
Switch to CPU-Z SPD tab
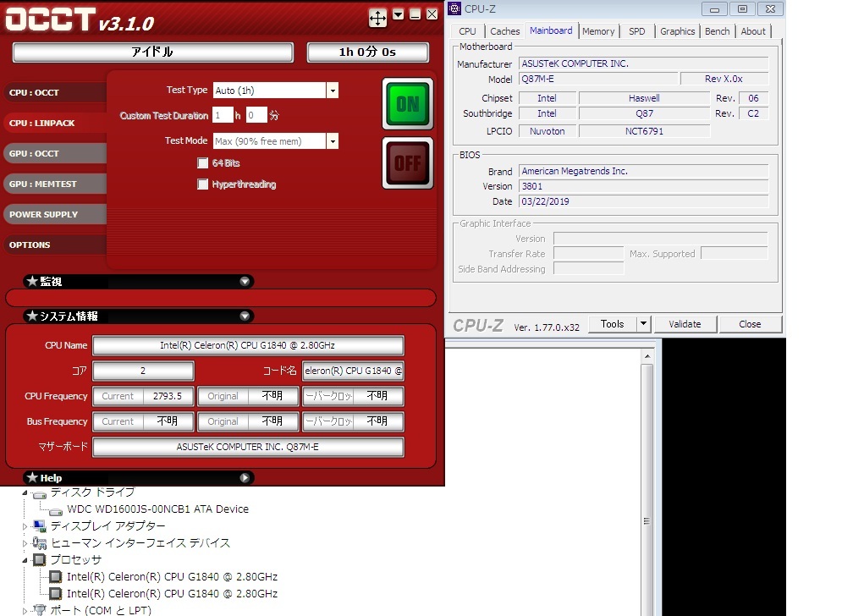[637, 31]
